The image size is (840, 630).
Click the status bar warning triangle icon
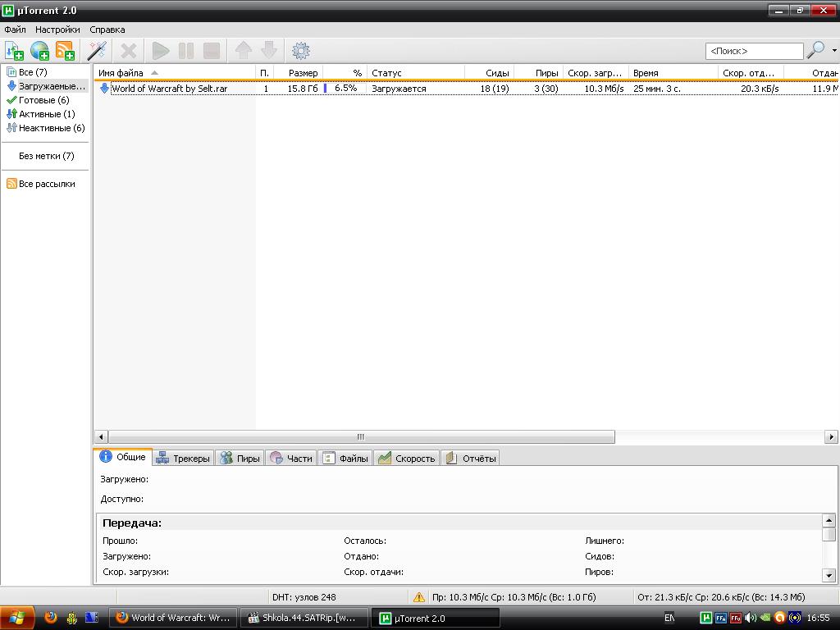click(x=419, y=597)
